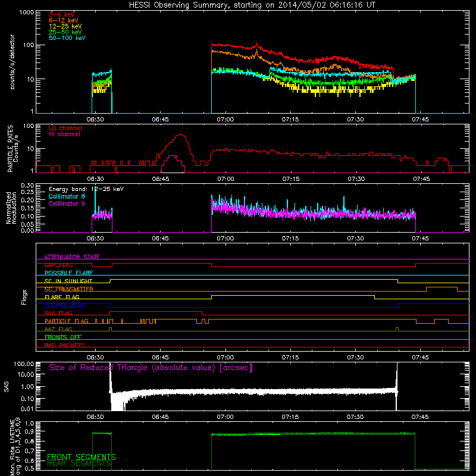Select the '6-12 keV' legend label
Viewport: 476px width, 476px height.
point(64,20)
